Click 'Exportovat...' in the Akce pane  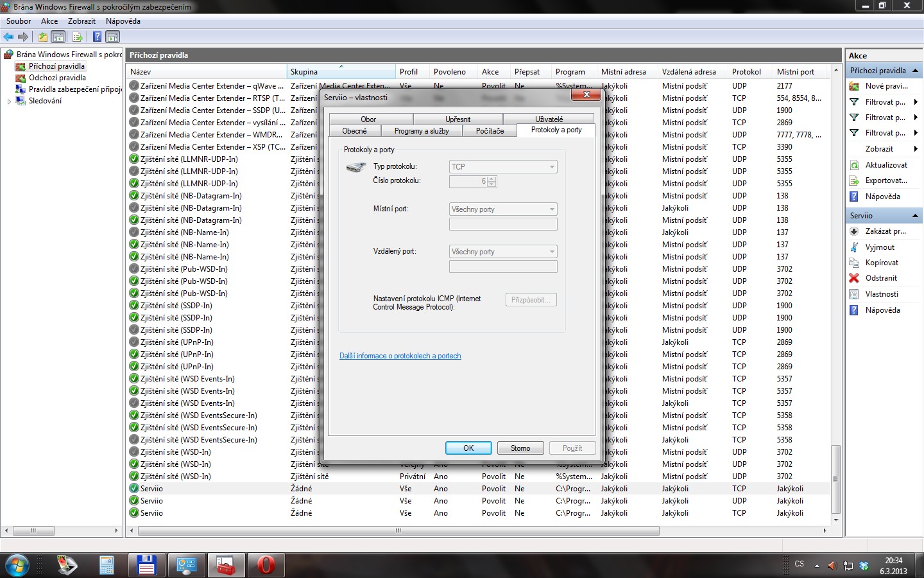click(x=886, y=180)
